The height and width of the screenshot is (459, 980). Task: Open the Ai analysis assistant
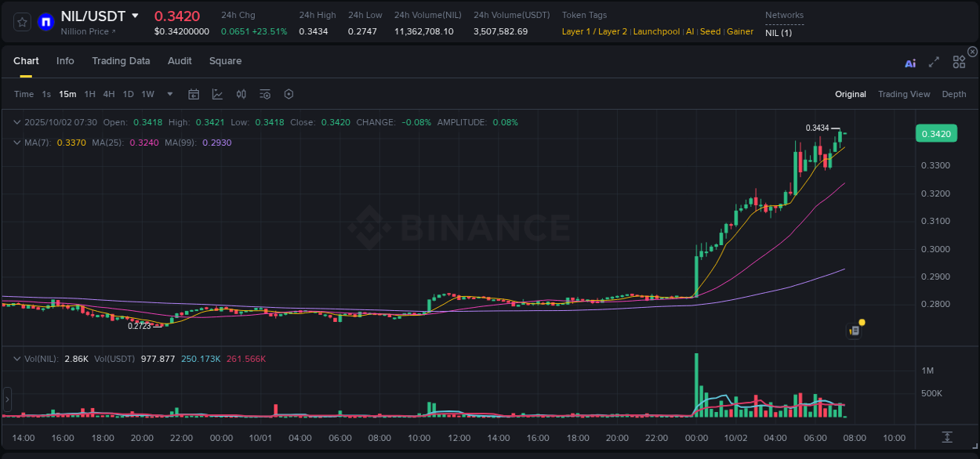pyautogui.click(x=909, y=62)
